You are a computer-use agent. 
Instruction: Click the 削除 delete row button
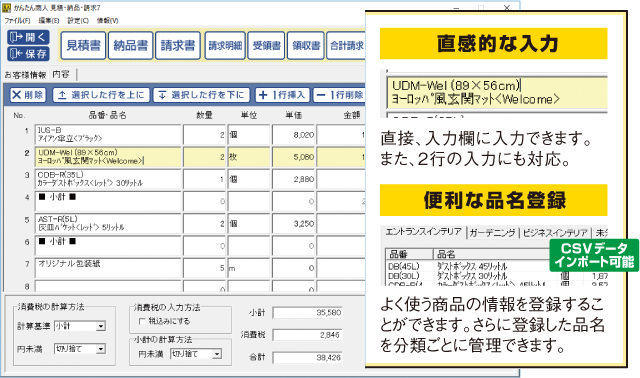point(28,95)
